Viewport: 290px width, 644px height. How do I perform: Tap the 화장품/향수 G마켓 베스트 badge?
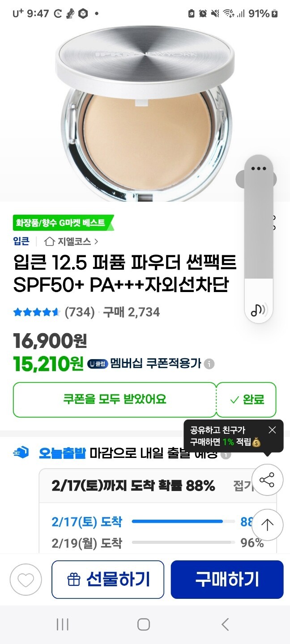click(64, 222)
